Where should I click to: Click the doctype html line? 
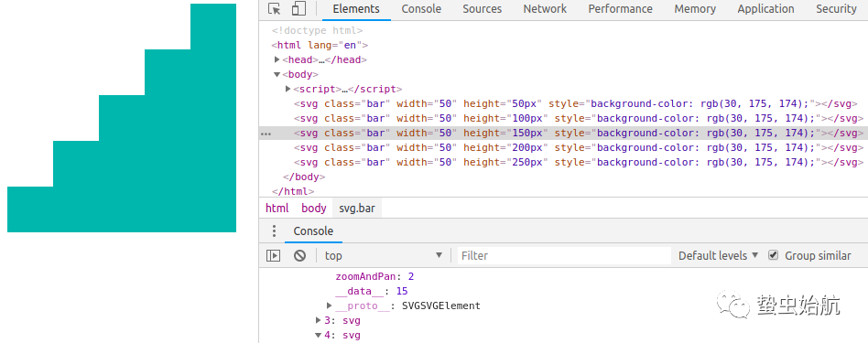(x=317, y=31)
